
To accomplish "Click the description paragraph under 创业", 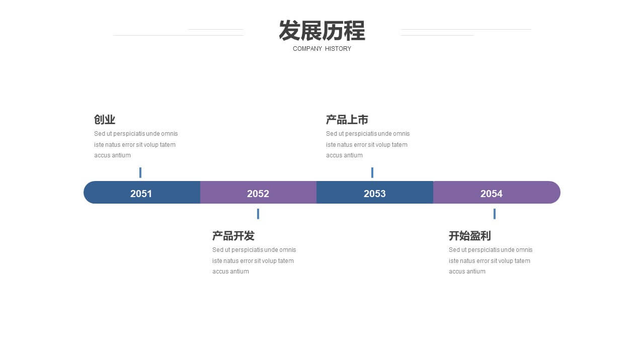I will [x=136, y=145].
